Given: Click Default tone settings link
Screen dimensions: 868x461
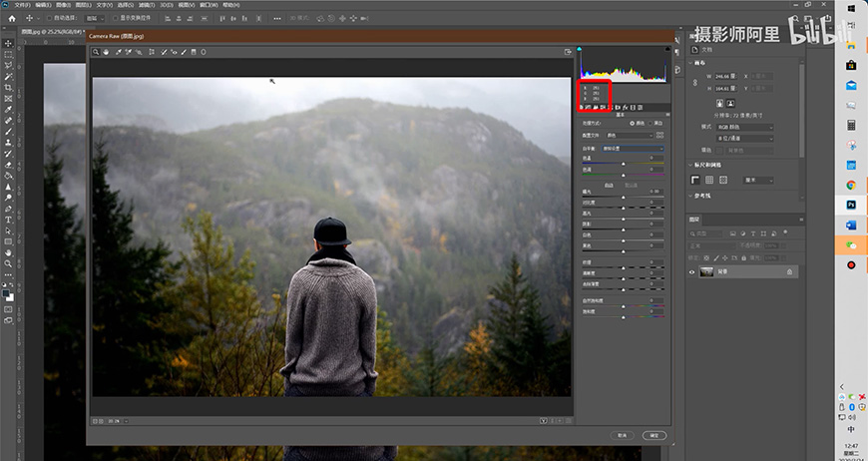Looking at the screenshot, I should tap(632, 185).
